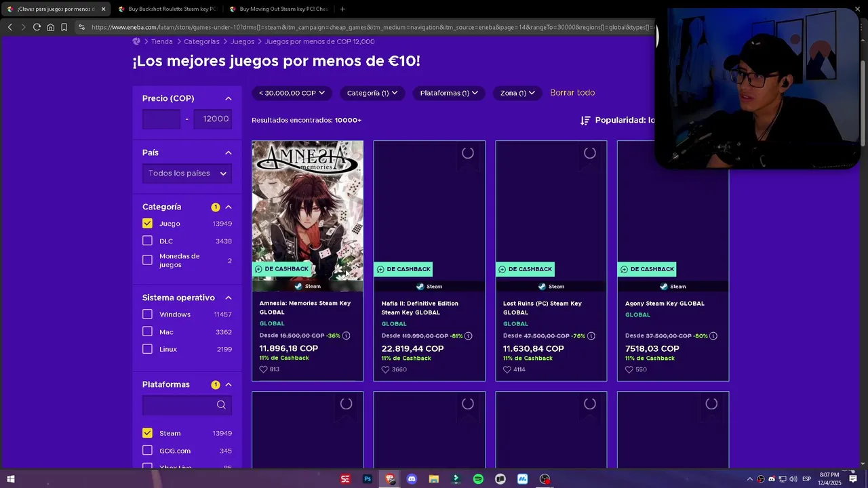Open Discord from the taskbar
Image resolution: width=868 pixels, height=488 pixels.
[412, 479]
